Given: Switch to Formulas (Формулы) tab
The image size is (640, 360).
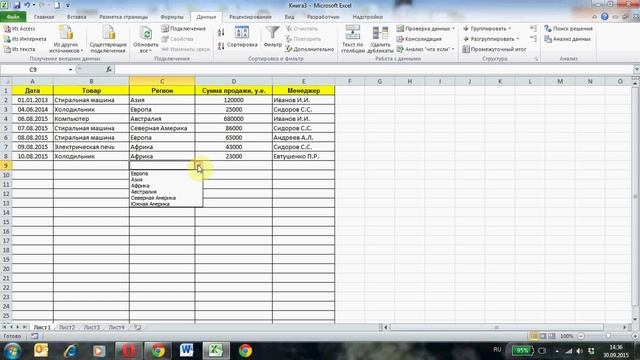Looking at the screenshot, I should click(x=172, y=17).
